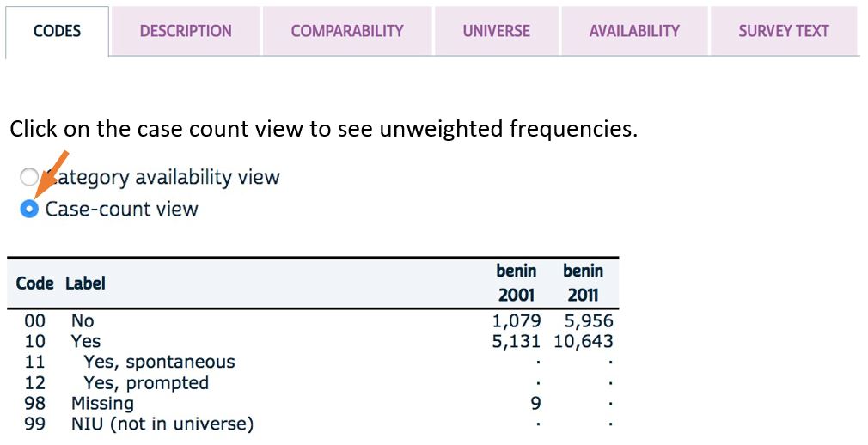Click the benin 2011 column header

click(x=583, y=283)
